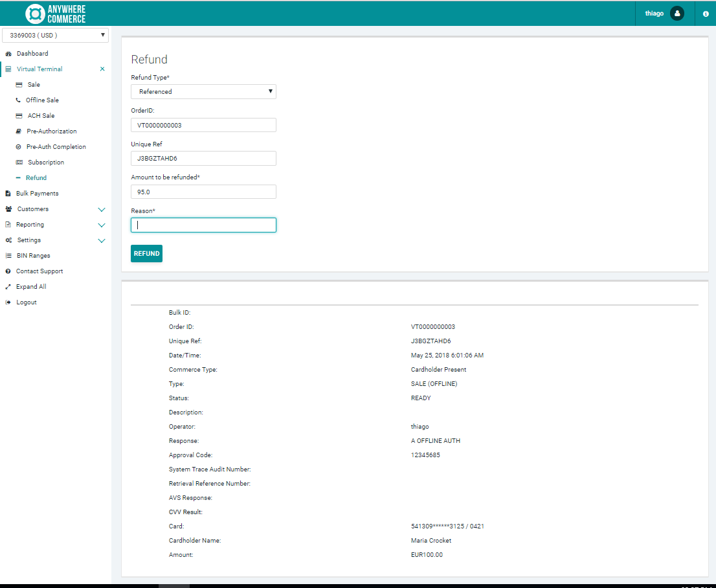Focus the Unique Ref input field

click(203, 159)
